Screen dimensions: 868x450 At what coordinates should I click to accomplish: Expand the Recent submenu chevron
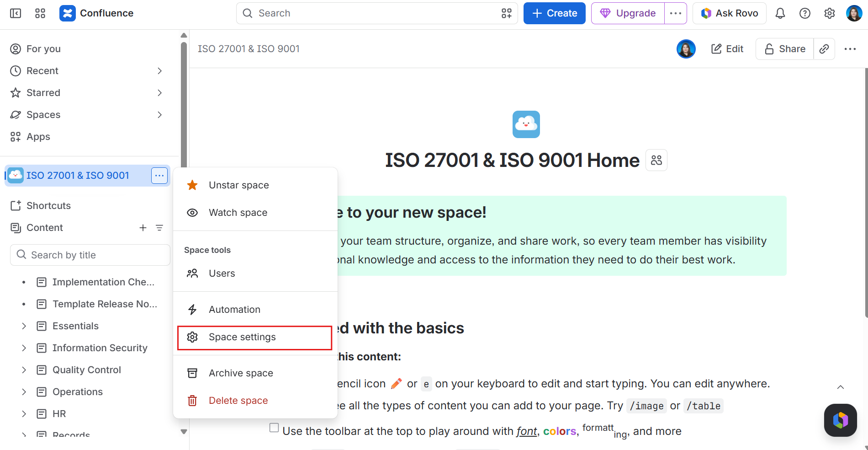pyautogui.click(x=159, y=71)
